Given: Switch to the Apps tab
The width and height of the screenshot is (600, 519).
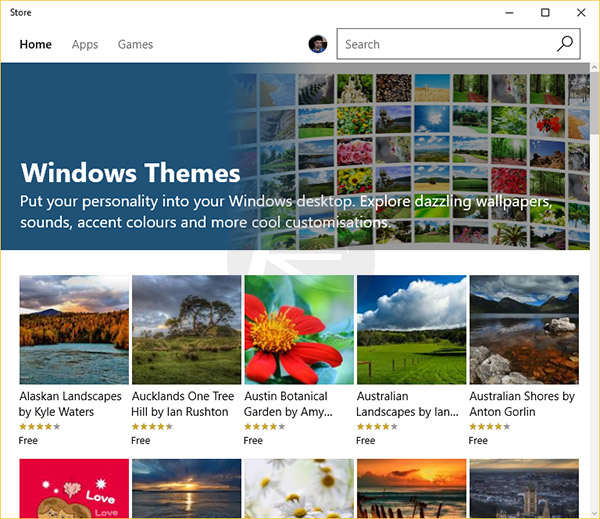Looking at the screenshot, I should pos(85,45).
